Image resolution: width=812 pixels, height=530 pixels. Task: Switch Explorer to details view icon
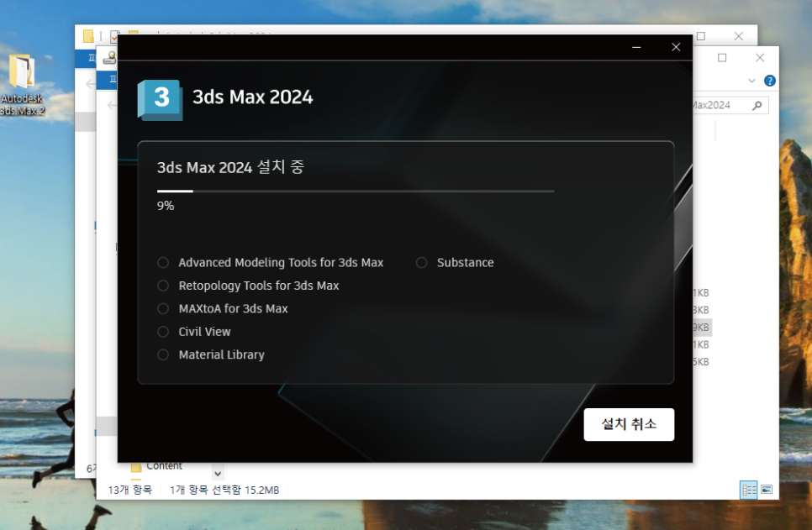(x=749, y=490)
